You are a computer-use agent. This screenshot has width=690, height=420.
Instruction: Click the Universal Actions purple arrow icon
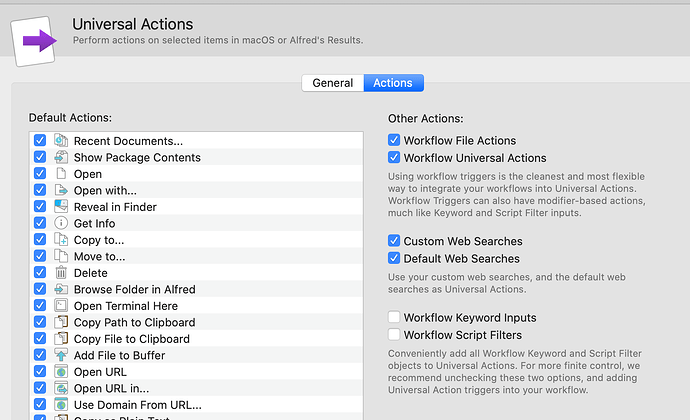34,41
